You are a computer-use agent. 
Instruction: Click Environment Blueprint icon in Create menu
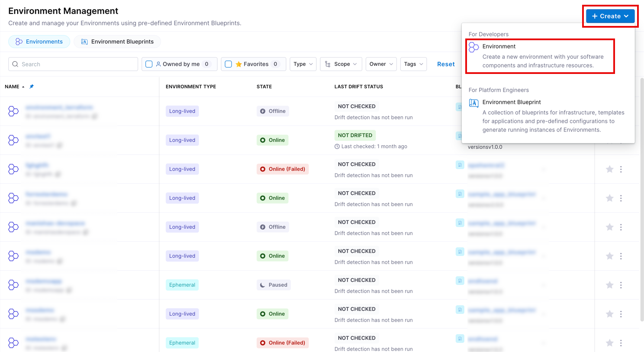coord(474,103)
